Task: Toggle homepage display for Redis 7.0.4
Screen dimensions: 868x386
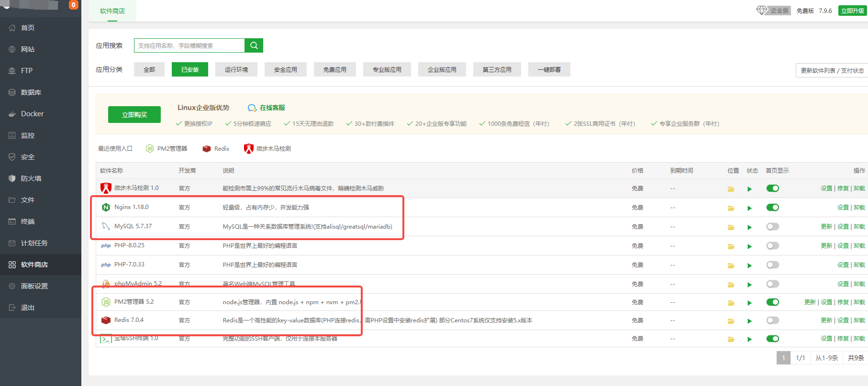Action: (x=773, y=320)
